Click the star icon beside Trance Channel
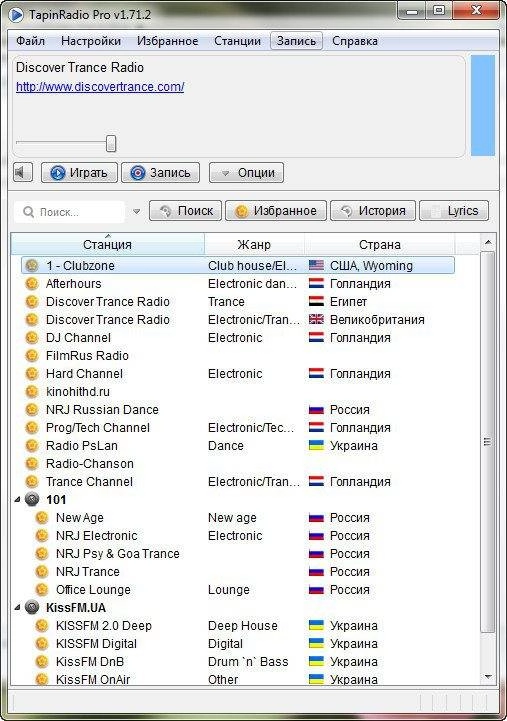 point(32,481)
